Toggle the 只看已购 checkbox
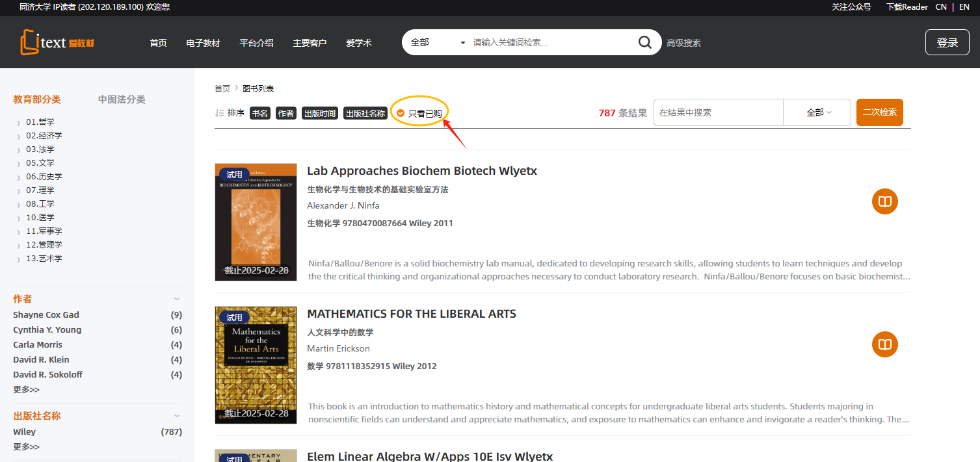 (401, 113)
